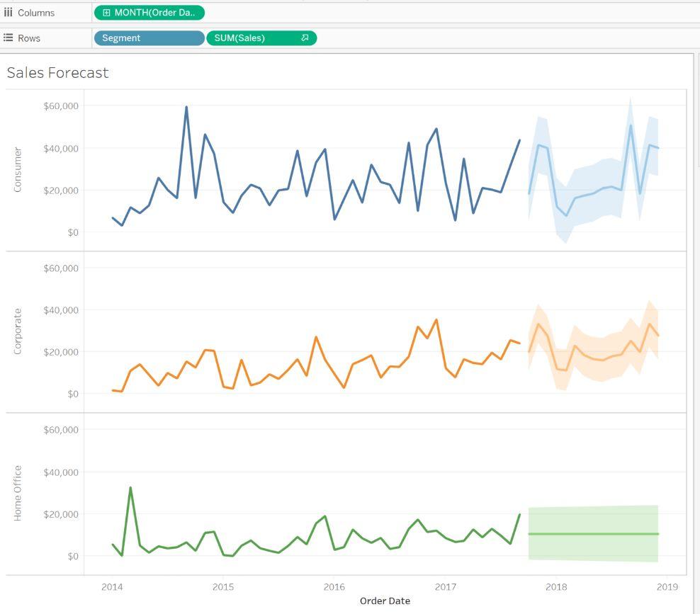Select the Corporate segment header
This screenshot has height=614, width=700.
point(18,331)
